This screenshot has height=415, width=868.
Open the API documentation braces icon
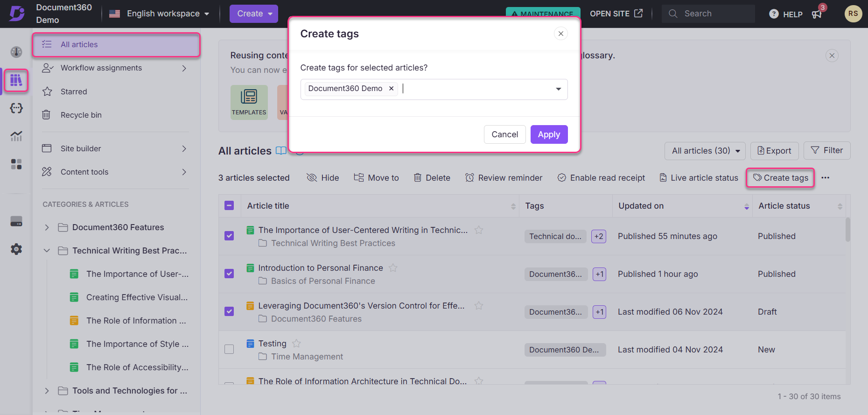tap(16, 108)
